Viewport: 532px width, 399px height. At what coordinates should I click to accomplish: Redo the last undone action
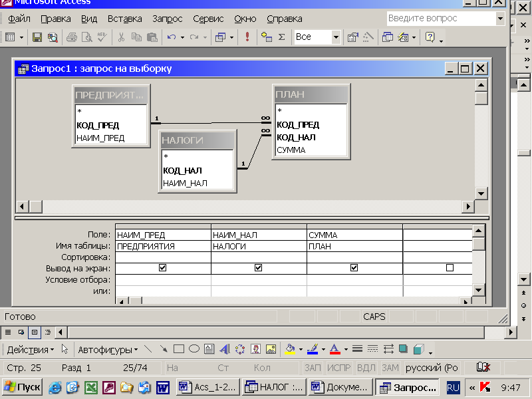tap(194, 37)
